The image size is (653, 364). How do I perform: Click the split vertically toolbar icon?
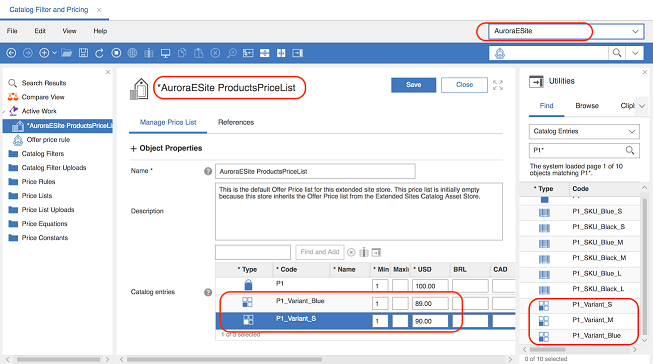(x=281, y=53)
